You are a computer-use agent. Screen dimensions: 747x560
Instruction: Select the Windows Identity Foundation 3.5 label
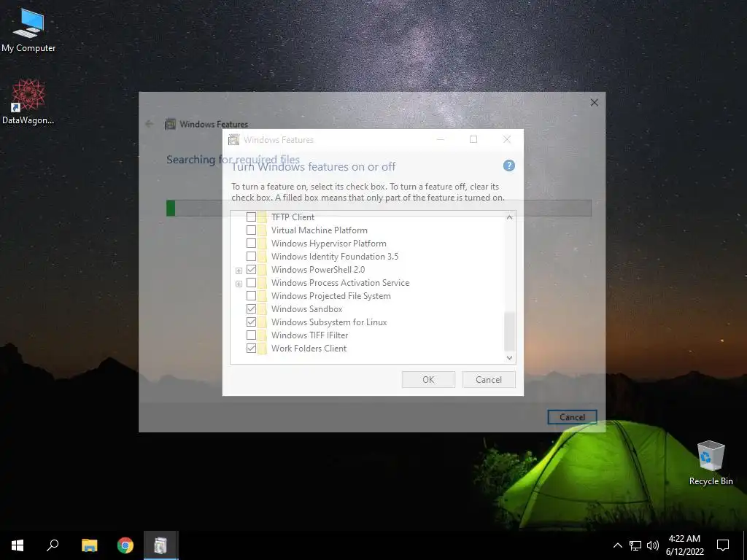coord(335,257)
